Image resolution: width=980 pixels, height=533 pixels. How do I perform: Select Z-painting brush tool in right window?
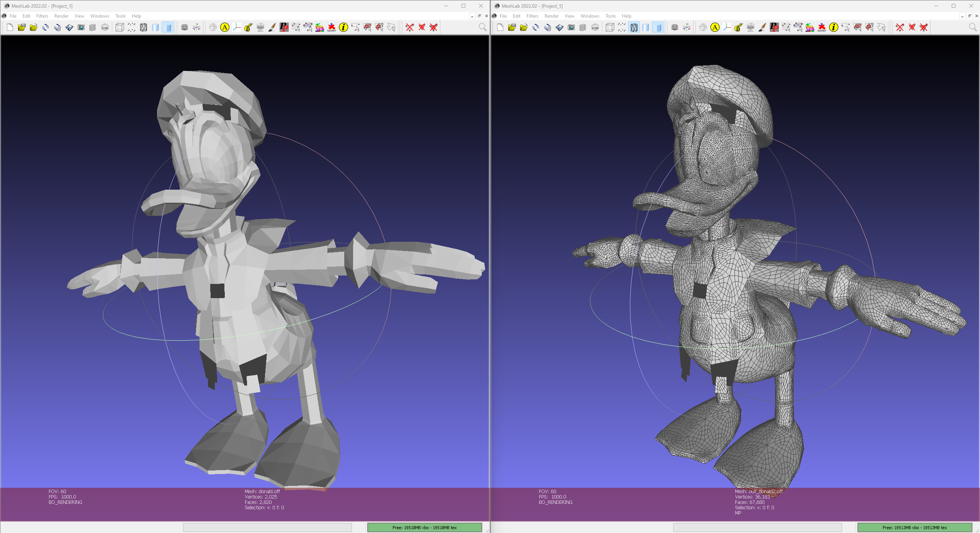point(762,27)
